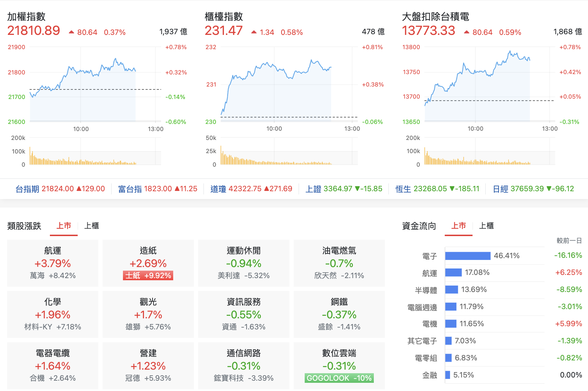Click the 美利達 -5.32% stock link

(244, 276)
